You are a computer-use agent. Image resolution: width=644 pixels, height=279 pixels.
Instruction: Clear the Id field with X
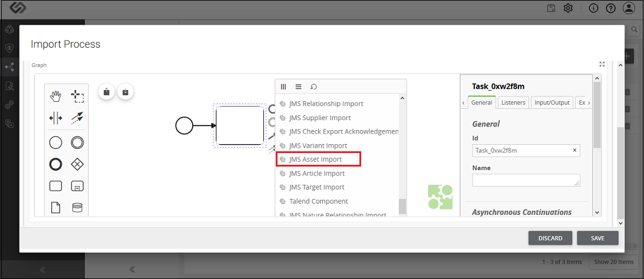[x=574, y=150]
